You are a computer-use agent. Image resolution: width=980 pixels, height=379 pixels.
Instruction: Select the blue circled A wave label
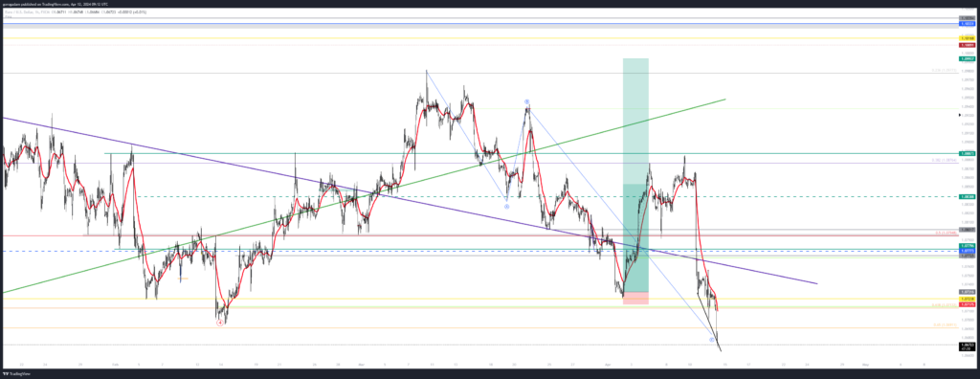[x=507, y=206]
